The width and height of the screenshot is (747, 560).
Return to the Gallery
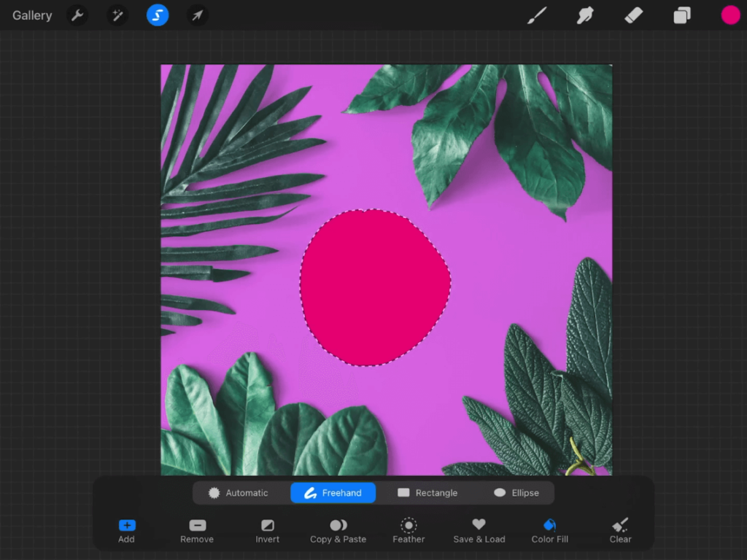tap(32, 15)
